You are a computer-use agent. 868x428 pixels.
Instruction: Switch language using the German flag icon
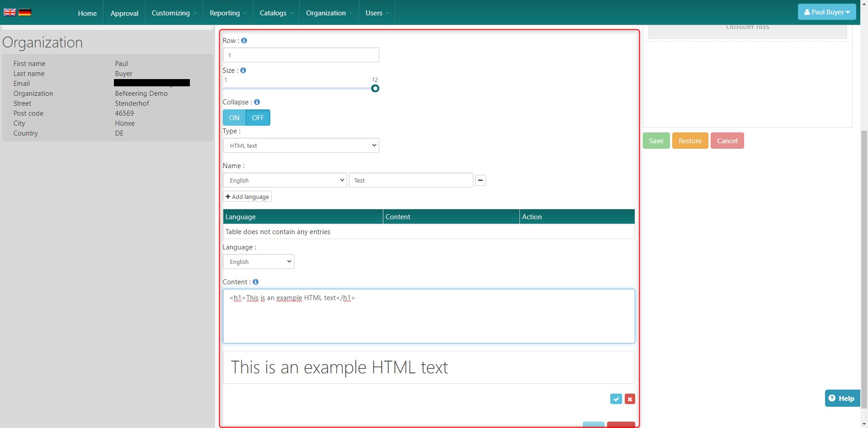[x=25, y=12]
